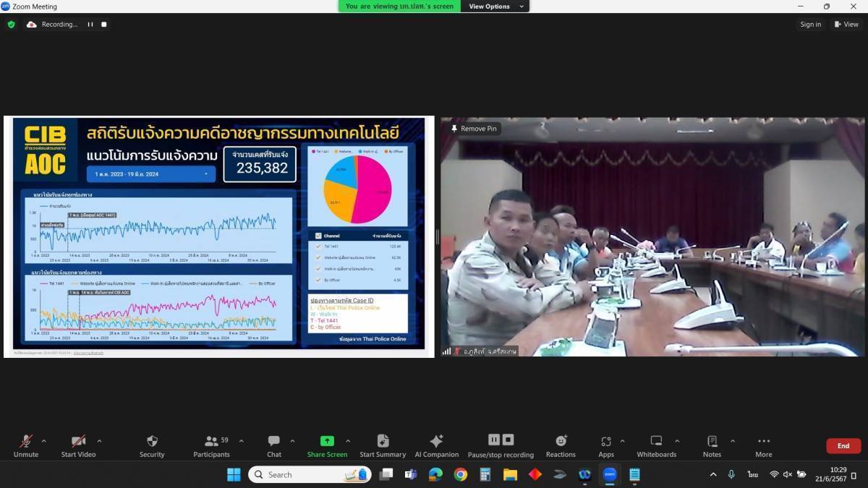Open the View Options dropdown
Viewport: 868px width, 488px height.
click(x=493, y=7)
